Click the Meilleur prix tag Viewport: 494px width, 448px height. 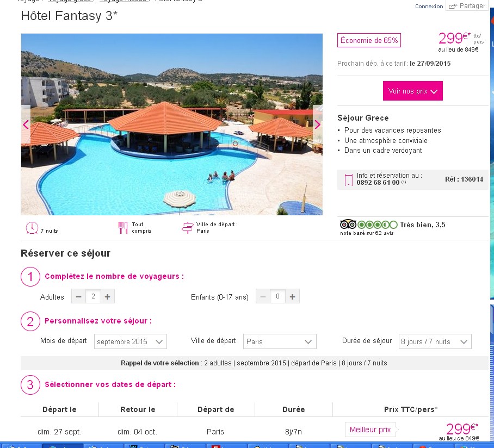point(370,430)
